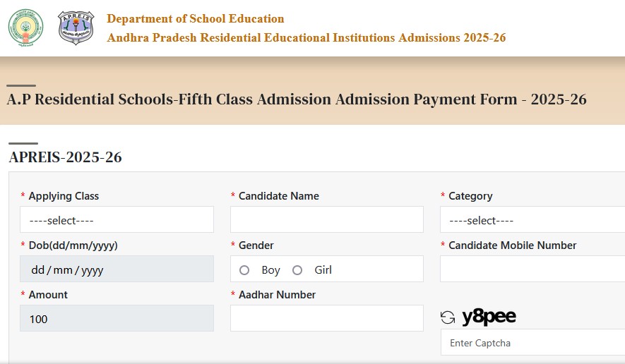Select the Girl gender radio button

coord(297,270)
